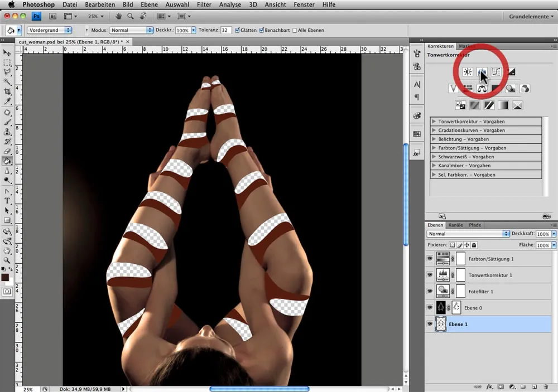Pick the Clone Stamp tool
Viewport: 558px width, 392px height.
point(7,132)
